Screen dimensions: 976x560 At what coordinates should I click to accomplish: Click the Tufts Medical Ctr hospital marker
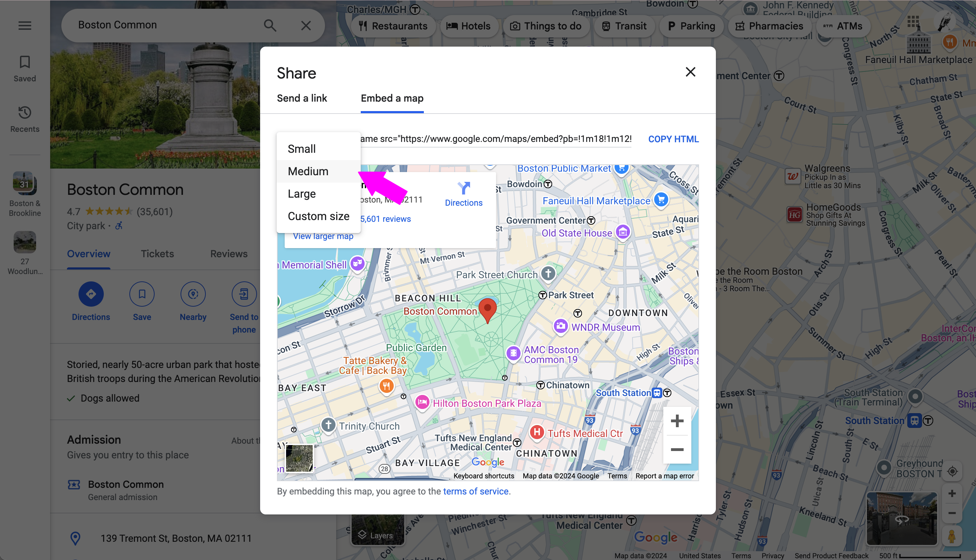[x=537, y=432]
